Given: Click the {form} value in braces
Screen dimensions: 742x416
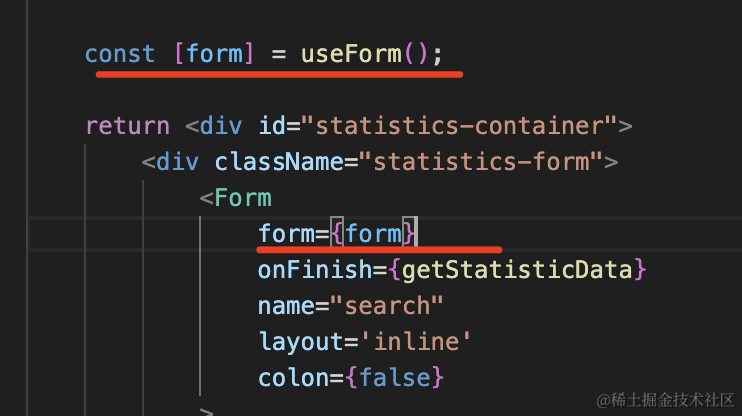Looking at the screenshot, I should [x=374, y=234].
